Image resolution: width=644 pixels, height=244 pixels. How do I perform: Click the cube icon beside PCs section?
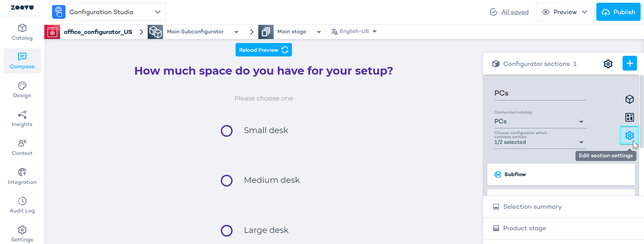coord(629,99)
